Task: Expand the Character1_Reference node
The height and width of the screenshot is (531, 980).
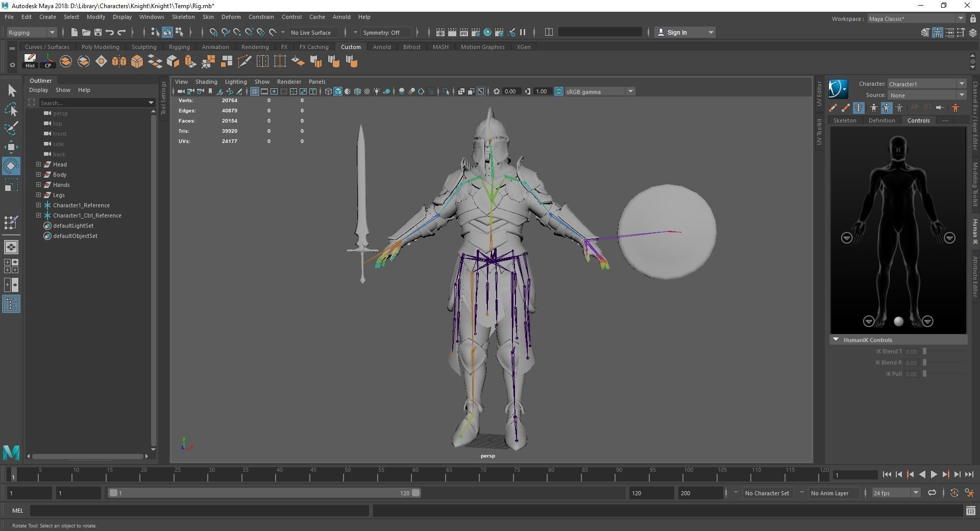Action: (38, 205)
